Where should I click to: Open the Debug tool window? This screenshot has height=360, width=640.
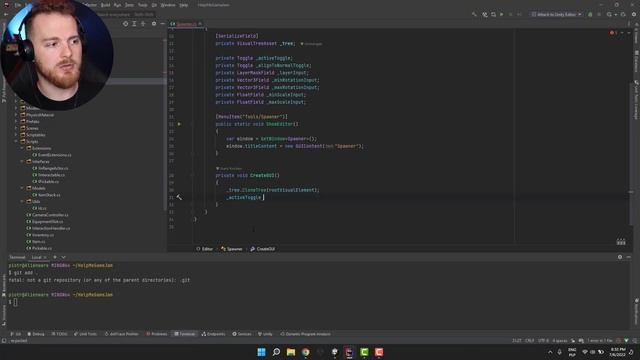(36, 334)
